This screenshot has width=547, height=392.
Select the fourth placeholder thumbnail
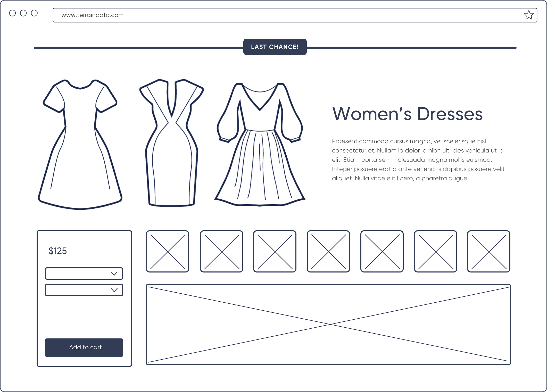(x=328, y=251)
